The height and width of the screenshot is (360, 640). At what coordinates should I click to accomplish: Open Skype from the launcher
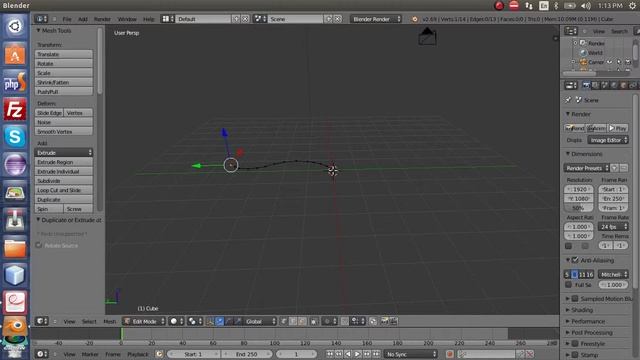(15, 137)
